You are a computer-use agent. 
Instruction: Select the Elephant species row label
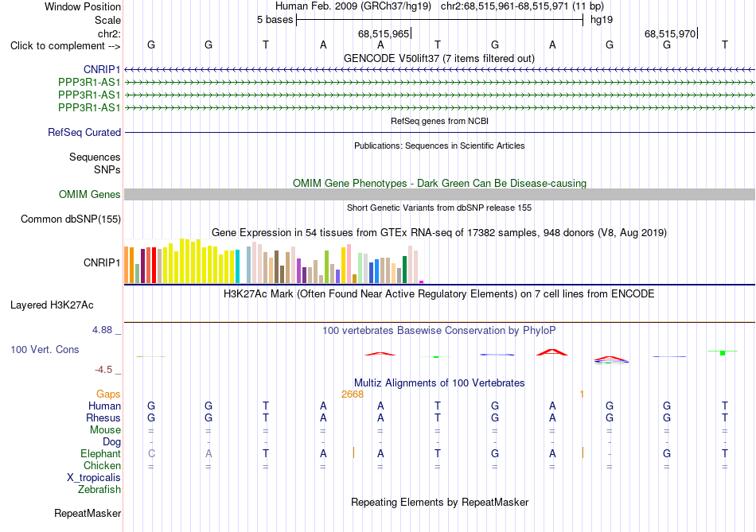[x=100, y=454]
